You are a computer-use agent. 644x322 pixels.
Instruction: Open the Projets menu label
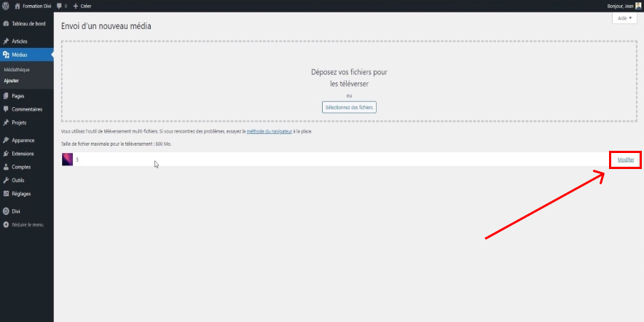coord(19,123)
